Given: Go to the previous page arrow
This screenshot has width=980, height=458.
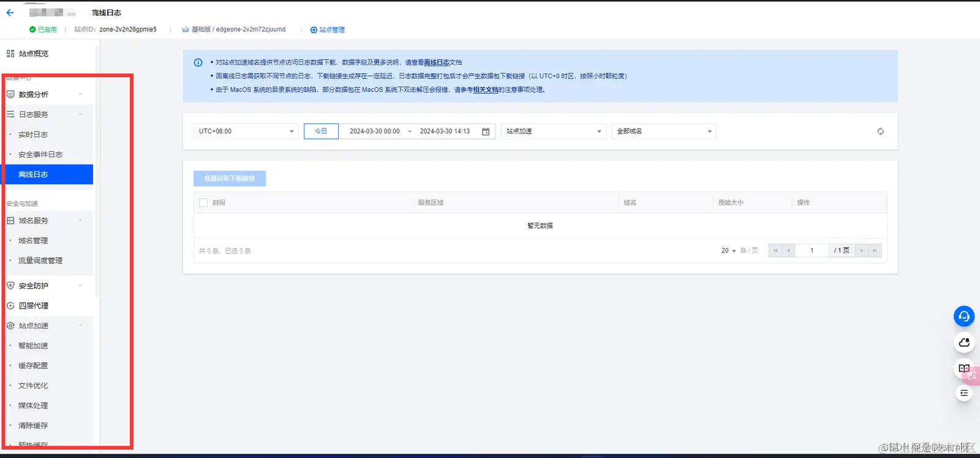Looking at the screenshot, I should click(789, 250).
